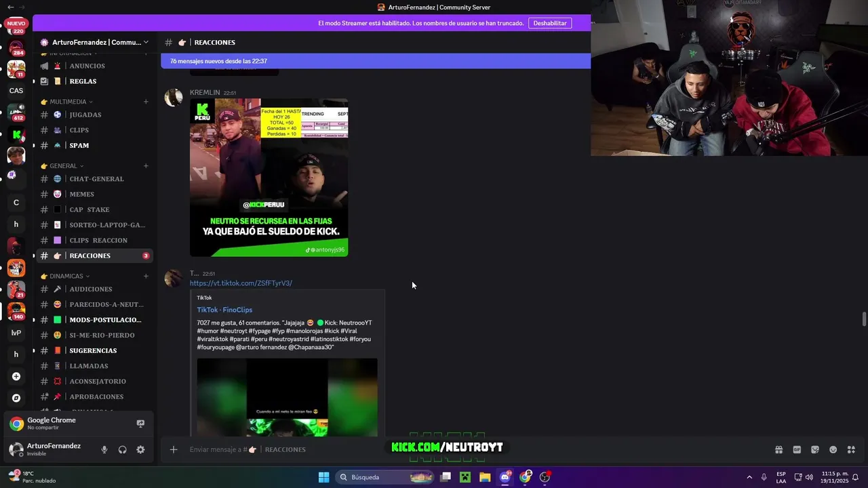Image resolution: width=868 pixels, height=488 pixels.
Task: Open the AUDICIONES channel
Action: coord(95,289)
